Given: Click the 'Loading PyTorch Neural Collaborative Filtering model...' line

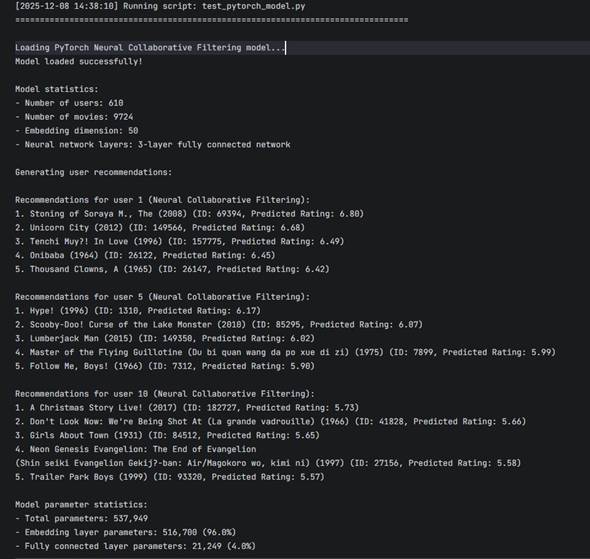Looking at the screenshot, I should 151,48.
